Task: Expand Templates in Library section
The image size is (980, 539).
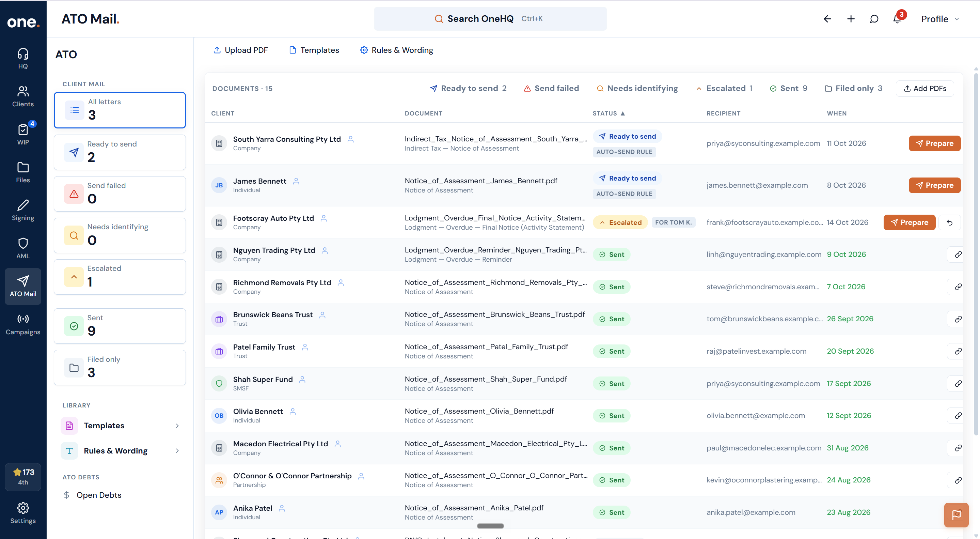Action: click(120, 426)
